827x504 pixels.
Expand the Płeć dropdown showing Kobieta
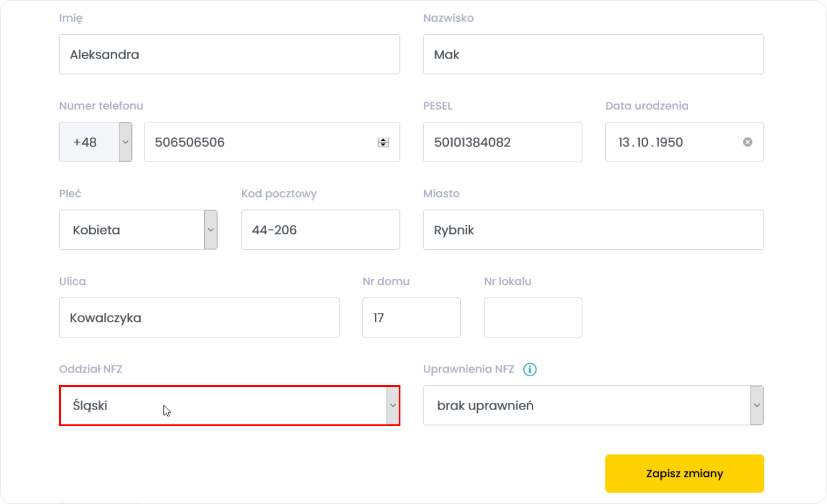pos(138,230)
